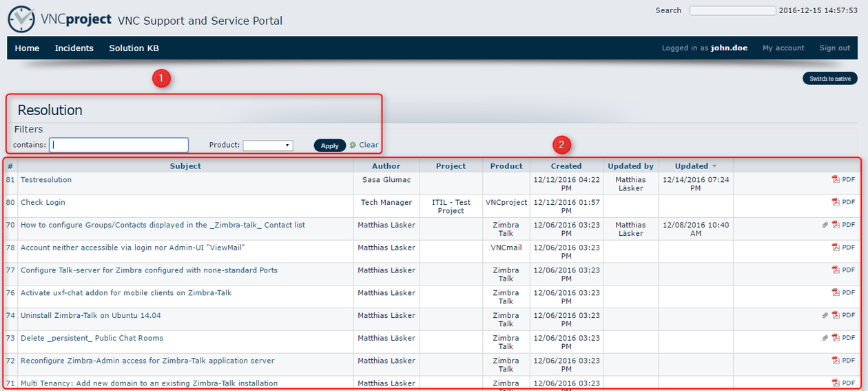Open PDF icon for Multi Tenancy row
This screenshot has height=391, width=868.
pyautogui.click(x=836, y=383)
